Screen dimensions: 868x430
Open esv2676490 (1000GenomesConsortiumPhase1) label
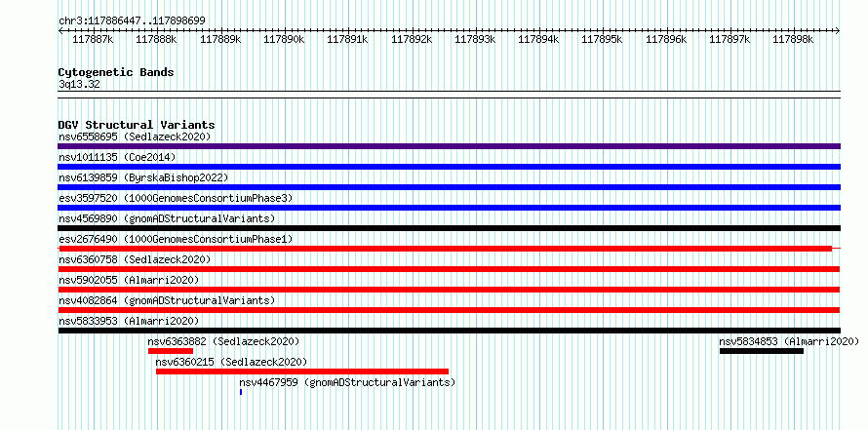(x=176, y=239)
